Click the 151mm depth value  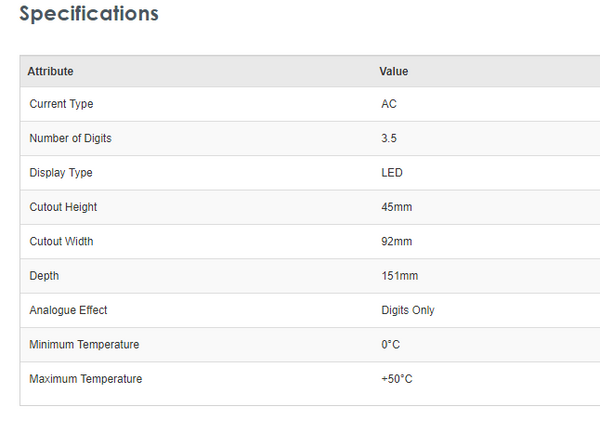click(399, 276)
